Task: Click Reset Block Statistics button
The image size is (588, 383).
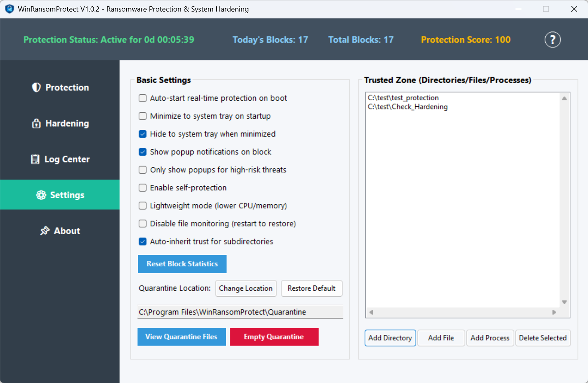Action: 182,264
